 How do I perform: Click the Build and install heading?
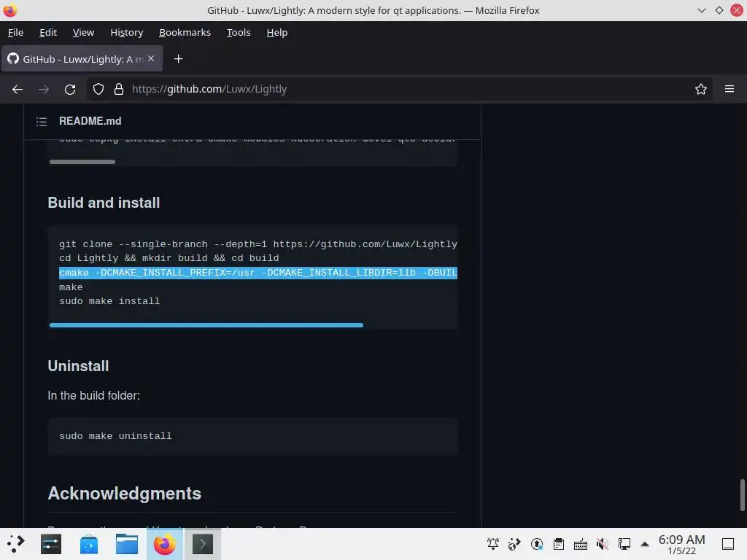(104, 203)
